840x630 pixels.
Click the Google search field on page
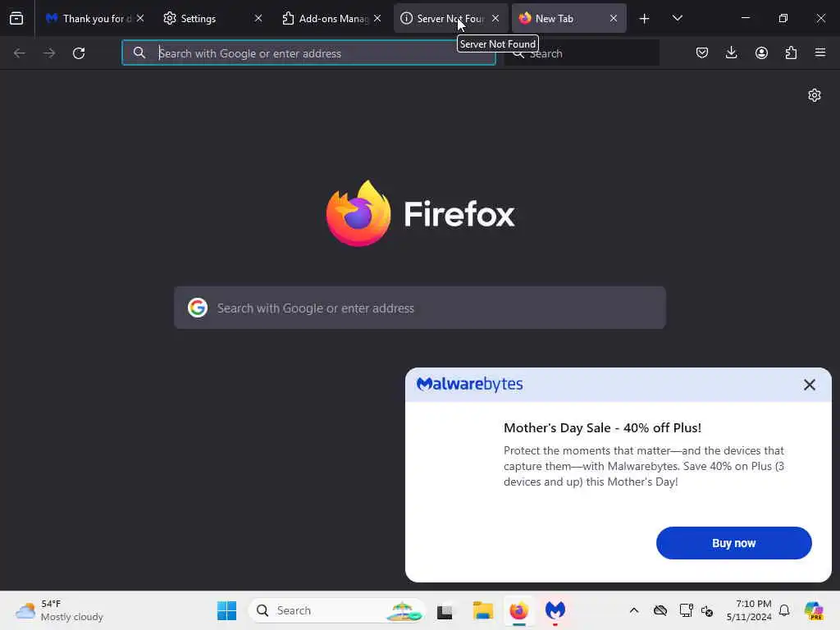tap(420, 308)
